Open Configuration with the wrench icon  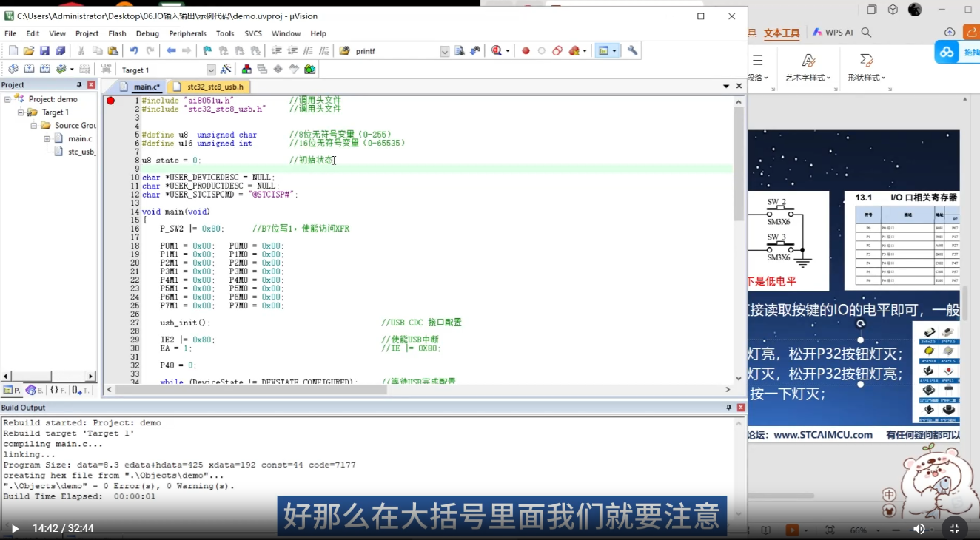(632, 51)
